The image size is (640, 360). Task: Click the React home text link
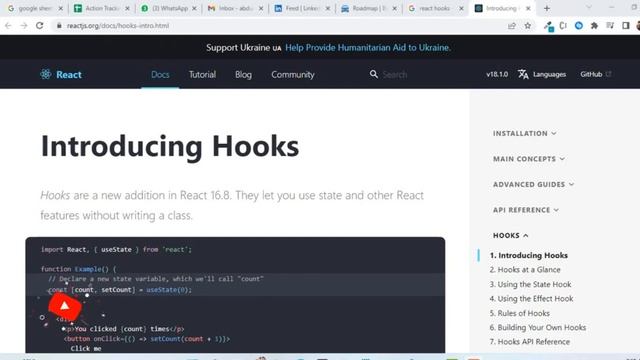(x=69, y=75)
